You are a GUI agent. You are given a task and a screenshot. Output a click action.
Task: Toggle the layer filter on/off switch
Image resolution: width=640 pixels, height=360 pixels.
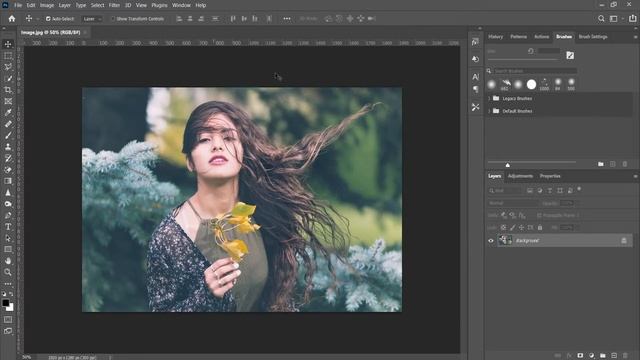pos(579,190)
